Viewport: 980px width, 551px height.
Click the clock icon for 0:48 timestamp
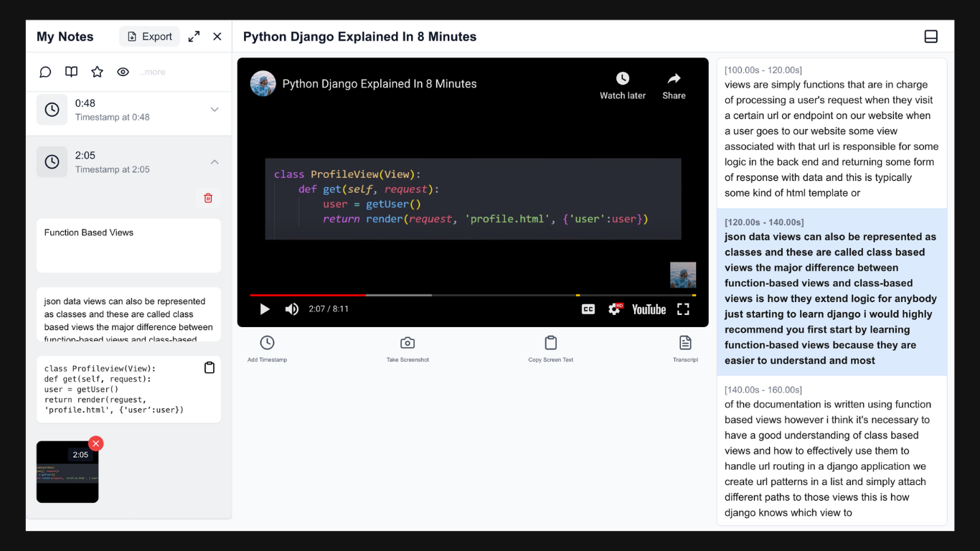[x=52, y=110]
